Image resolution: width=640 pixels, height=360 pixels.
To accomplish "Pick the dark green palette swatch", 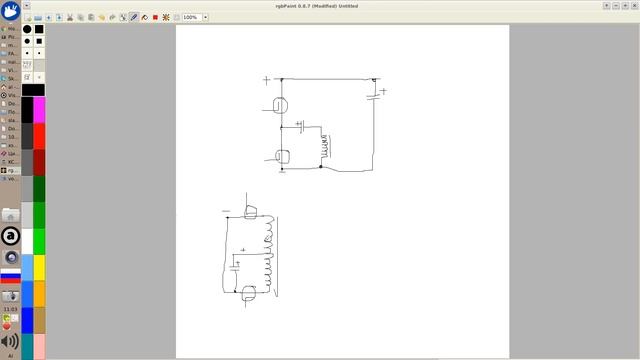I will 39,189.
